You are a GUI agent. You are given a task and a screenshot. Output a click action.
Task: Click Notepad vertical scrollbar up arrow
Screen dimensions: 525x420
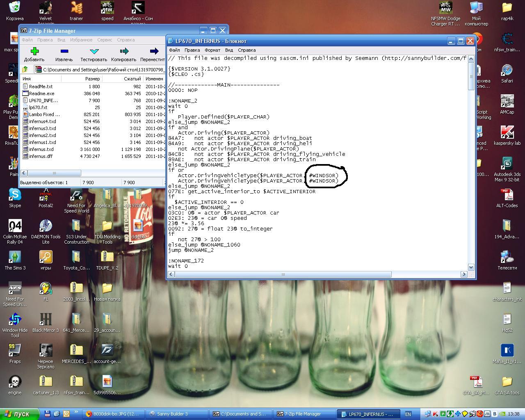point(471,59)
